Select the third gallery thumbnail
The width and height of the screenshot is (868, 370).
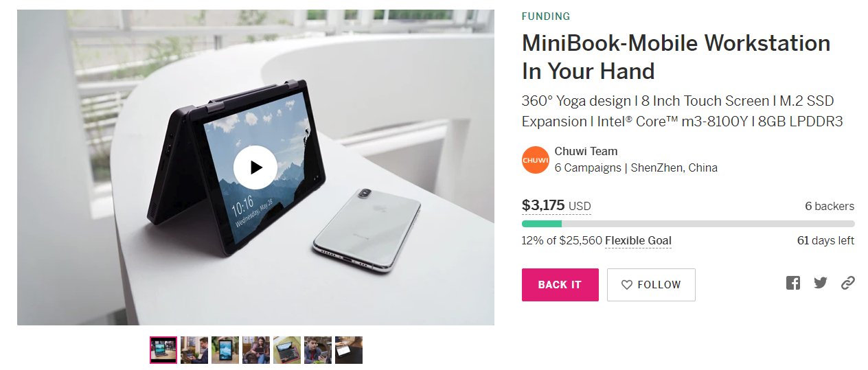pyautogui.click(x=225, y=350)
